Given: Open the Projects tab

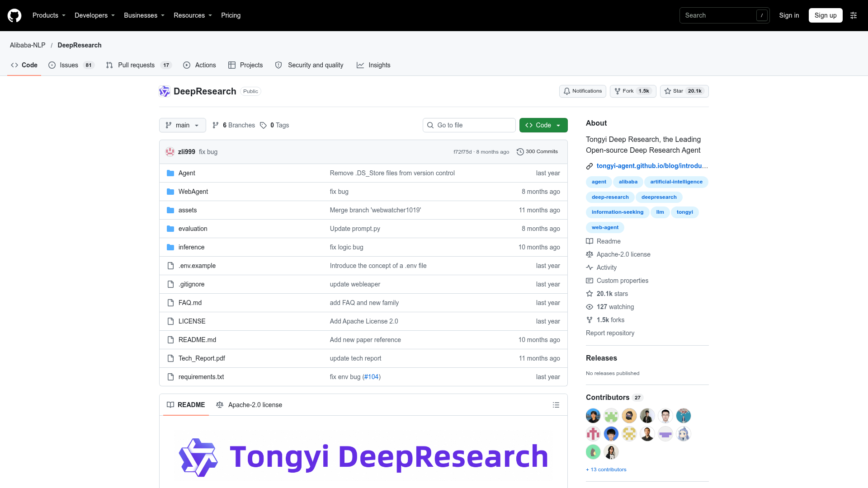Looking at the screenshot, I should coord(245,65).
